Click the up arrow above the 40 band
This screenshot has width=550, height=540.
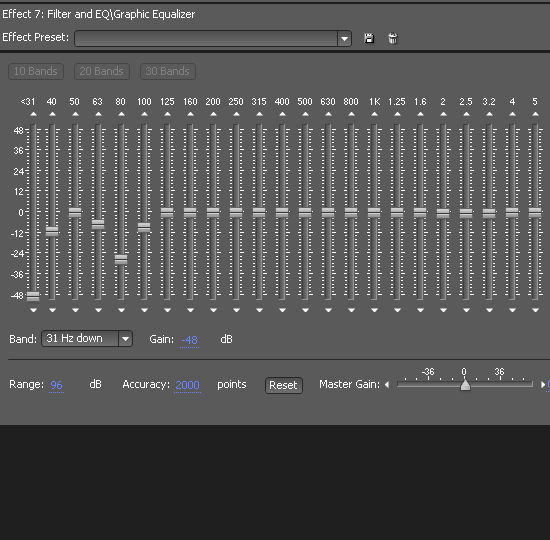tap(52, 114)
